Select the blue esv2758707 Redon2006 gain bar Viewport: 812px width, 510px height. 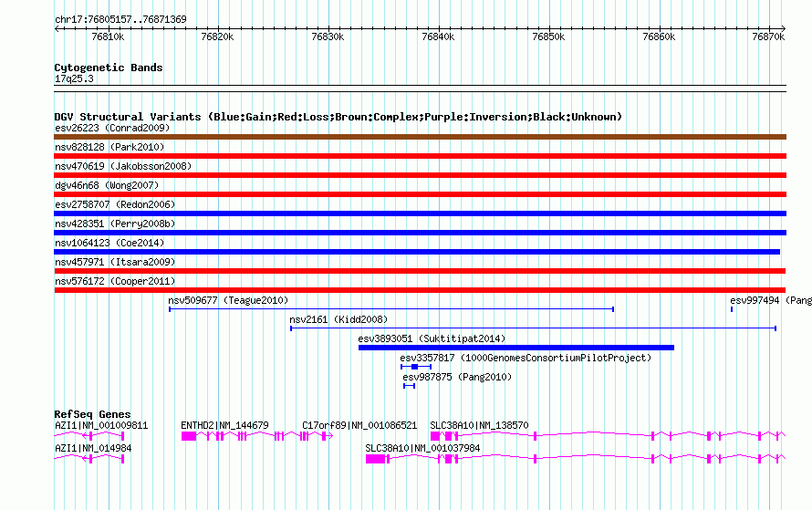coord(420,213)
